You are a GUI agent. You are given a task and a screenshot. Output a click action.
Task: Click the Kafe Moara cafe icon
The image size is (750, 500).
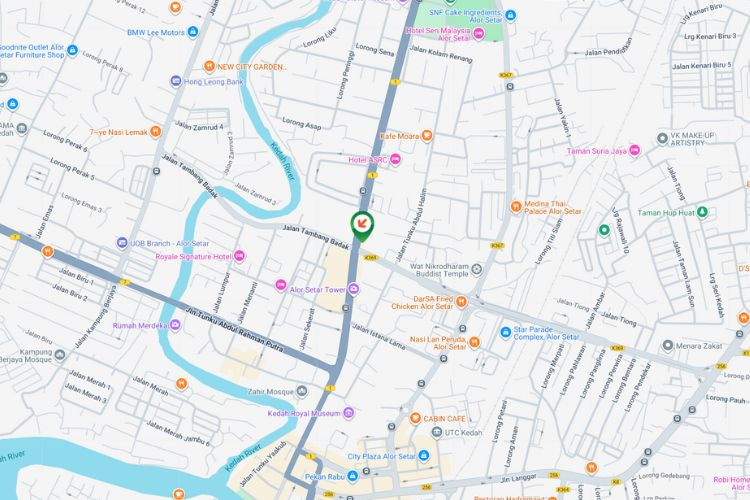pos(427,136)
